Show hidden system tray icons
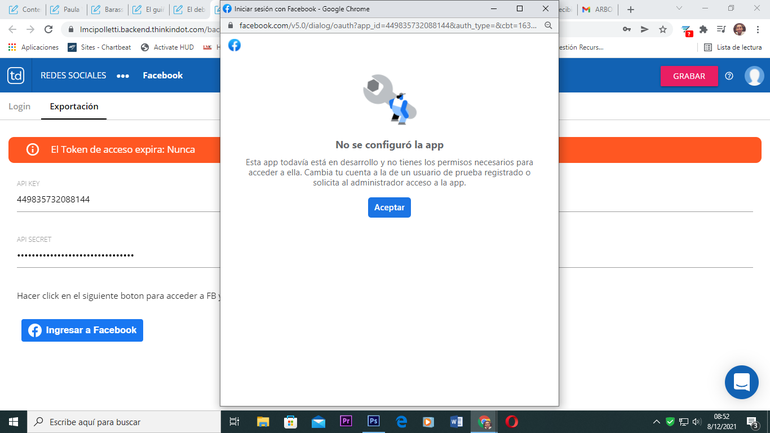This screenshot has height=433, width=770. 656,422
